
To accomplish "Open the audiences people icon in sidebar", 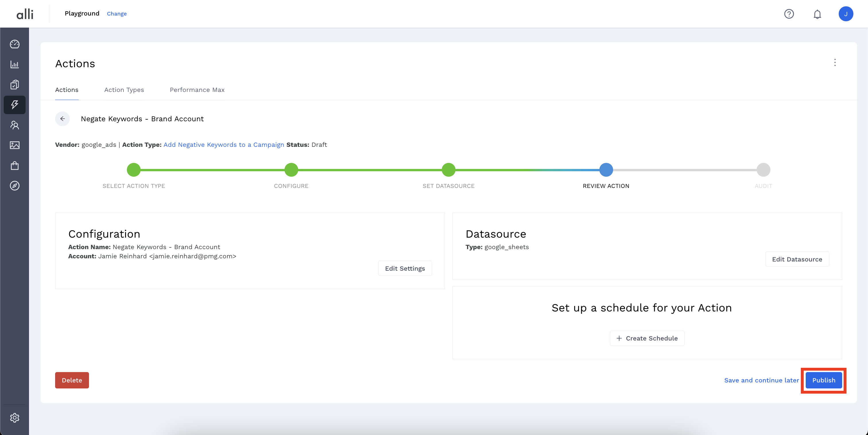I will coord(14,125).
